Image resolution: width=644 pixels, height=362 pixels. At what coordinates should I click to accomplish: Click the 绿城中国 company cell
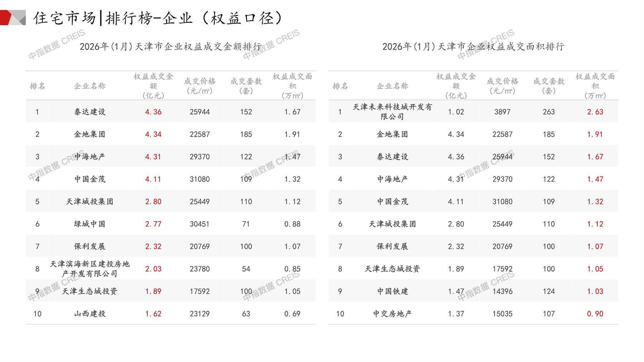coord(90,224)
